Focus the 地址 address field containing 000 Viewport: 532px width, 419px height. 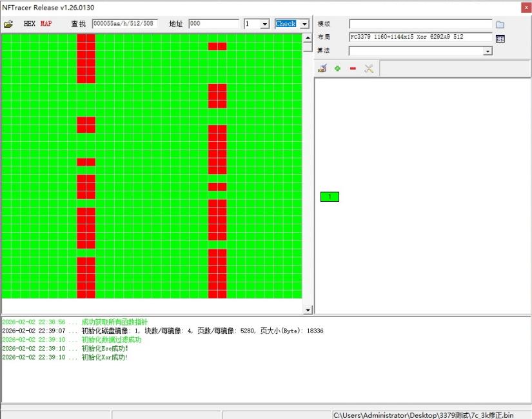[x=213, y=23]
